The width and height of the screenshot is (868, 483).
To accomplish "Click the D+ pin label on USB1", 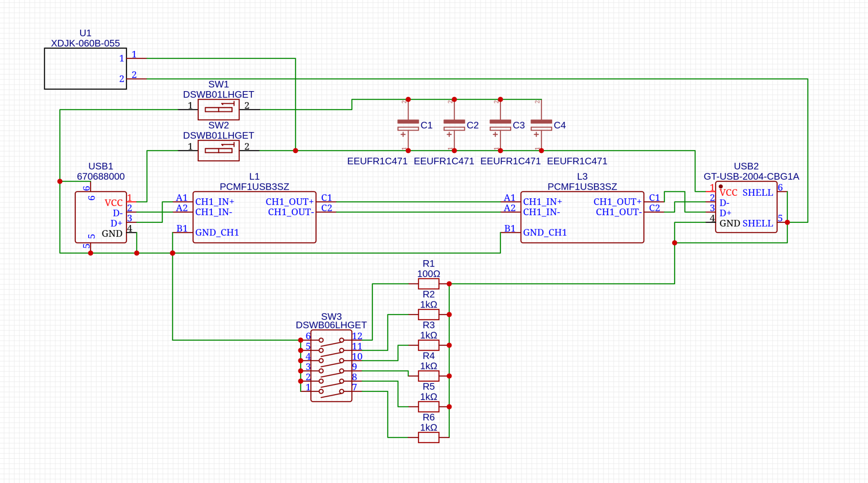I will coord(117,223).
